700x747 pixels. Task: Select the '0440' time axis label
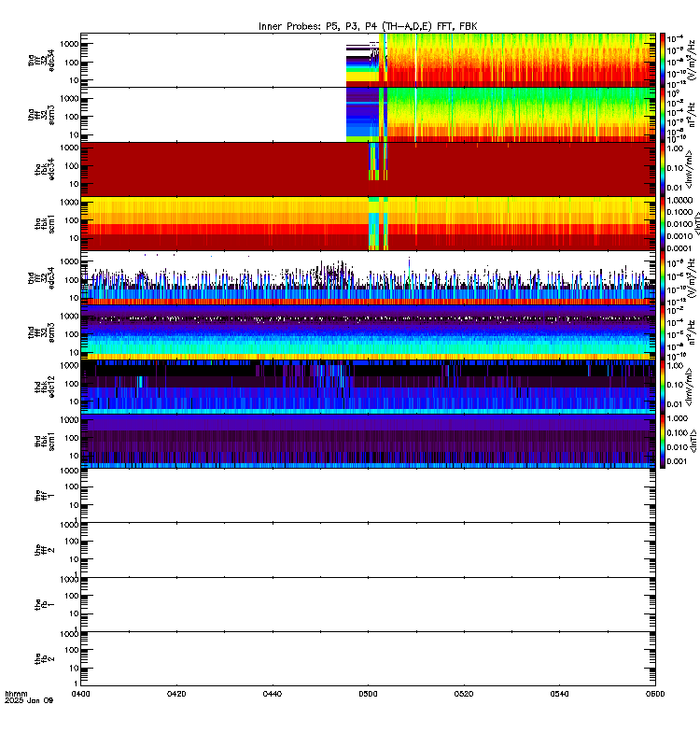pyautogui.click(x=272, y=694)
